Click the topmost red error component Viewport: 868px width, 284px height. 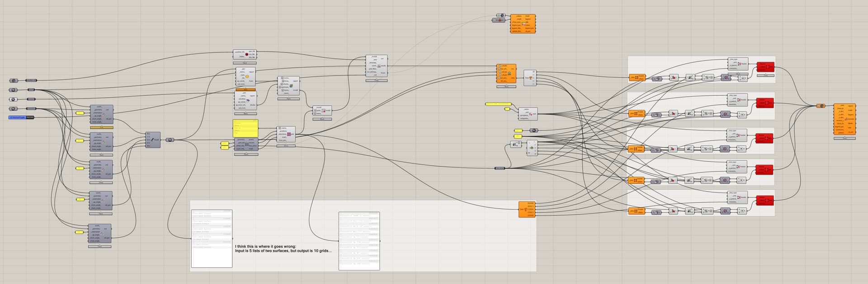(x=765, y=67)
